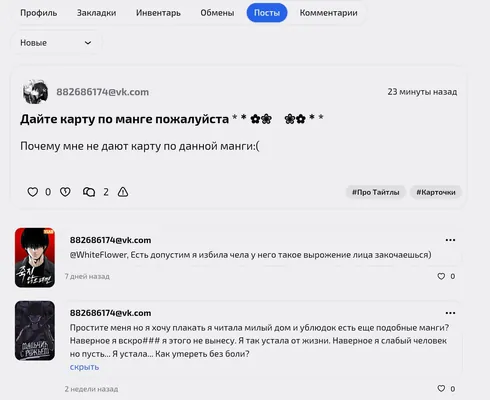Click the скрыть link to collapse comment

(x=84, y=367)
